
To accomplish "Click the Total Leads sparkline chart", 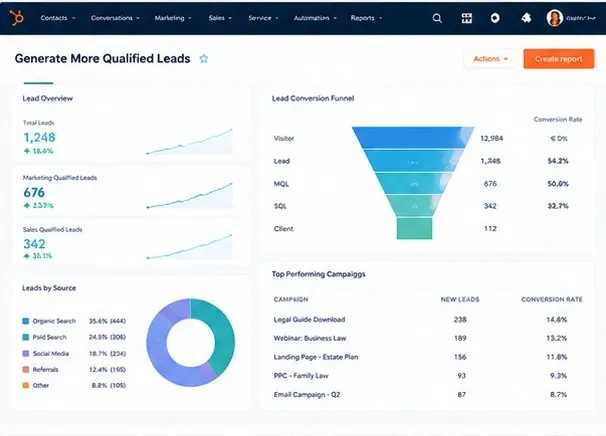I will click(190, 141).
